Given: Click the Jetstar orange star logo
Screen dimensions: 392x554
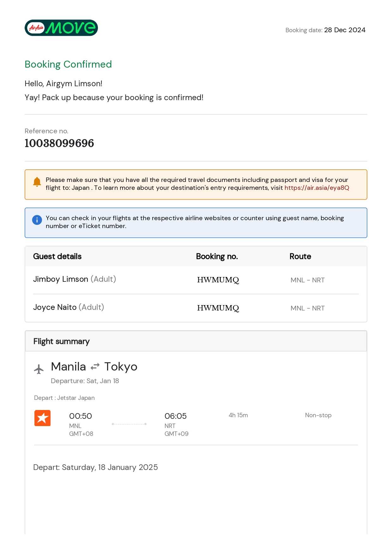Looking at the screenshot, I should pos(42,418).
